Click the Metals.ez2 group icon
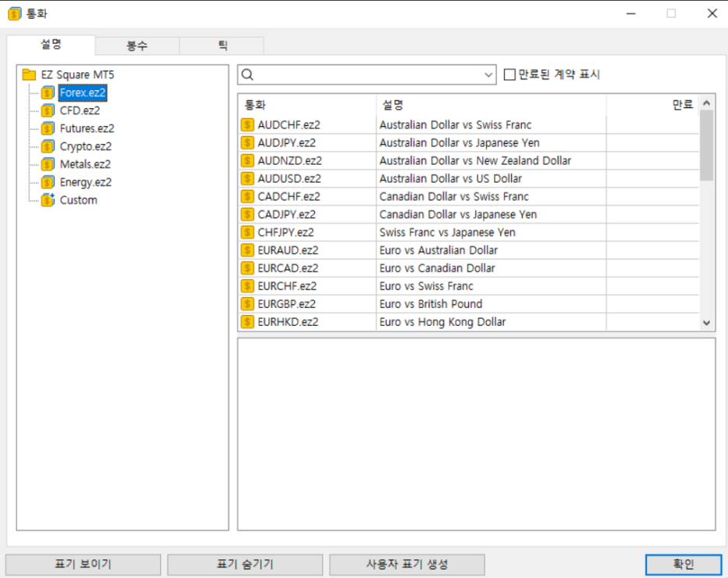This screenshot has height=578, width=728. (47, 164)
